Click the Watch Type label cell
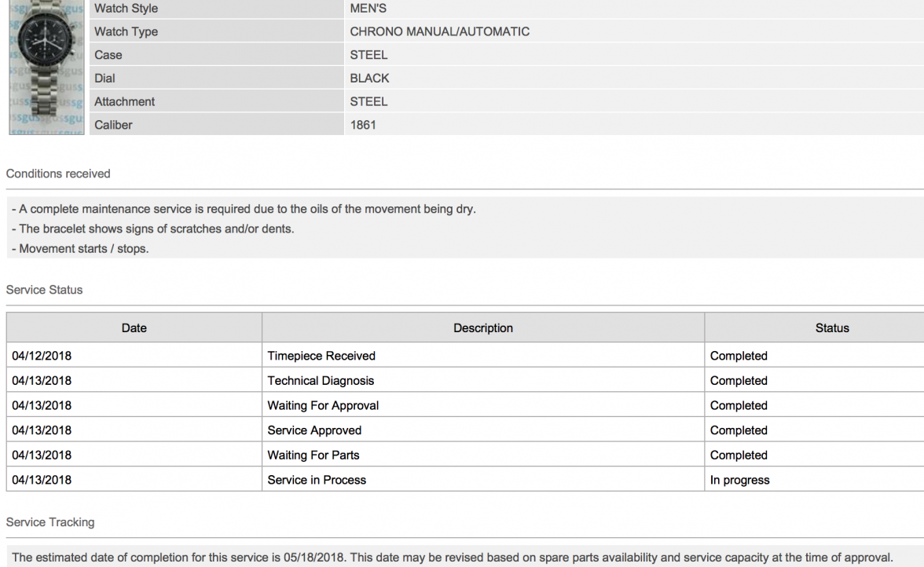Screen dimensions: 924x567 click(126, 32)
